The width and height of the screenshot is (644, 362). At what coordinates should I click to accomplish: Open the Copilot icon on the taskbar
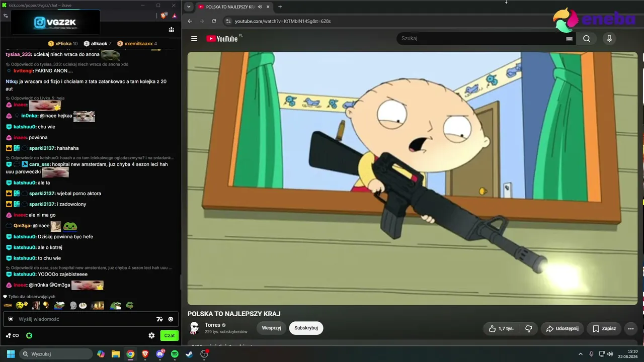click(x=101, y=354)
